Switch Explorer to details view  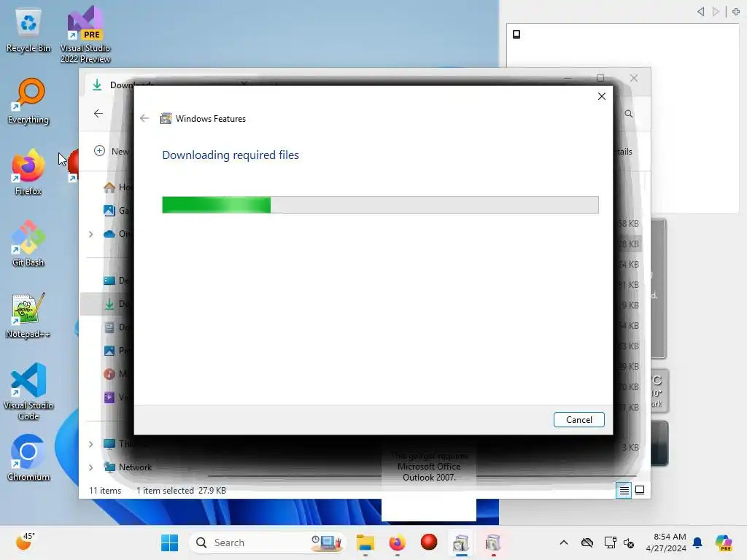(624, 490)
